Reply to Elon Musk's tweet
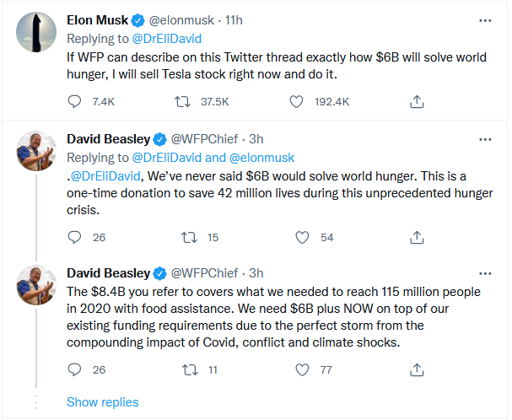512x420 pixels. [74, 102]
